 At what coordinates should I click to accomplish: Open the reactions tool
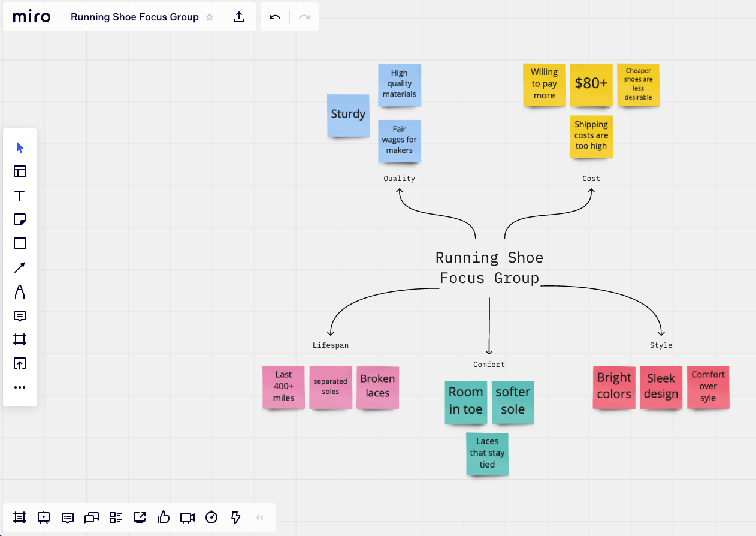point(163,517)
